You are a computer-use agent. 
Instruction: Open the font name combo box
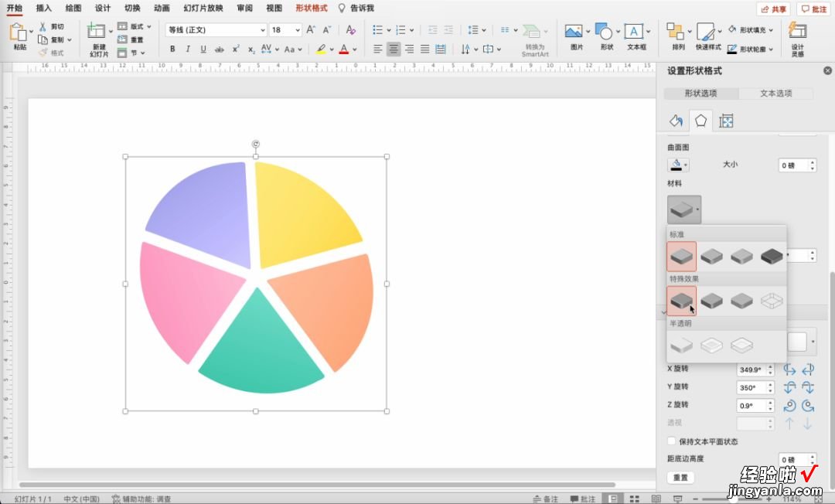[216, 30]
